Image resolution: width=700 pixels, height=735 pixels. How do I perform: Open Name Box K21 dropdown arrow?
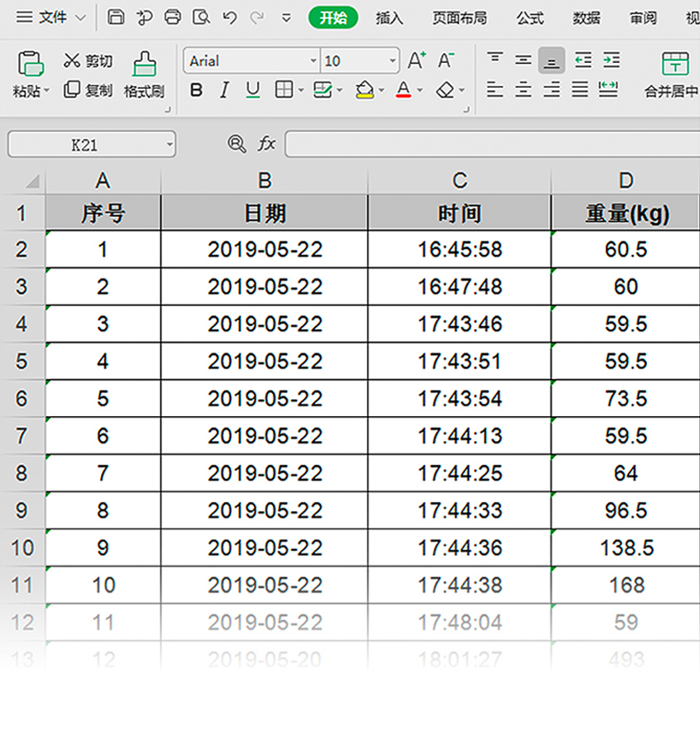(169, 144)
